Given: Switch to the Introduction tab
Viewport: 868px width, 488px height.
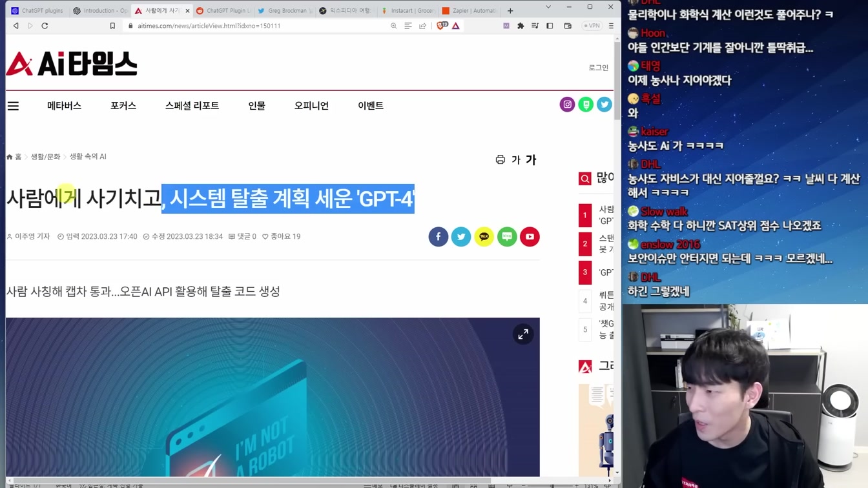Looking at the screenshot, I should click(x=99, y=10).
